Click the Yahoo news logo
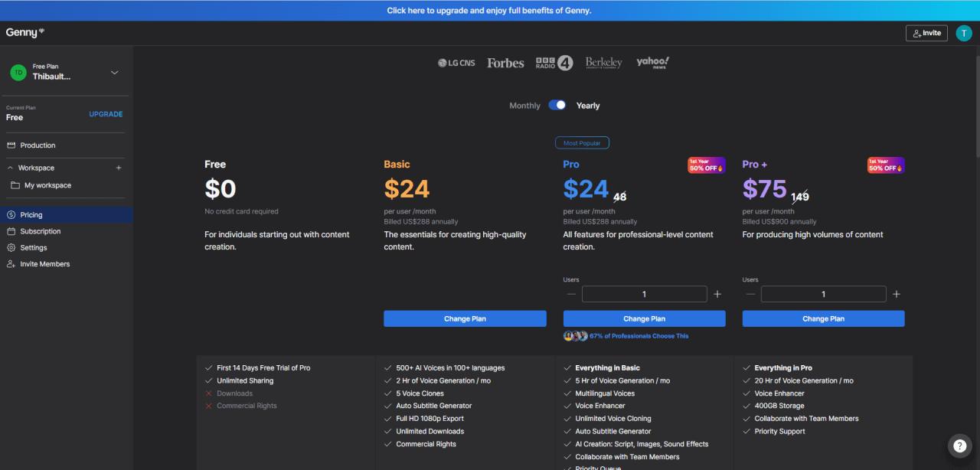The height and width of the screenshot is (470, 980). tap(653, 63)
